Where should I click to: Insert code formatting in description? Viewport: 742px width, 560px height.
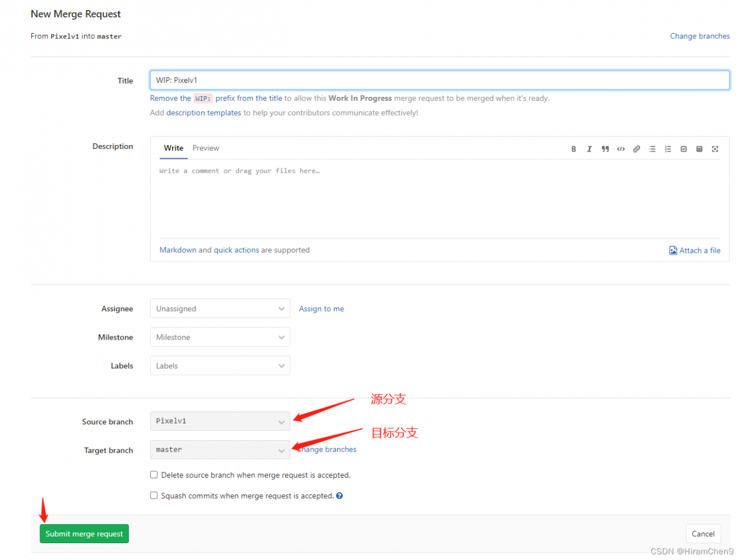(621, 149)
